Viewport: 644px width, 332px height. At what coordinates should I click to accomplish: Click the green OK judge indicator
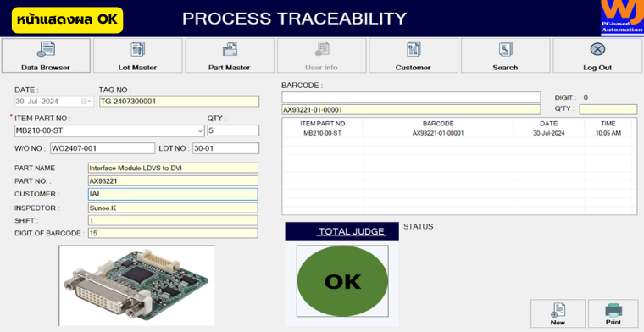click(x=342, y=281)
